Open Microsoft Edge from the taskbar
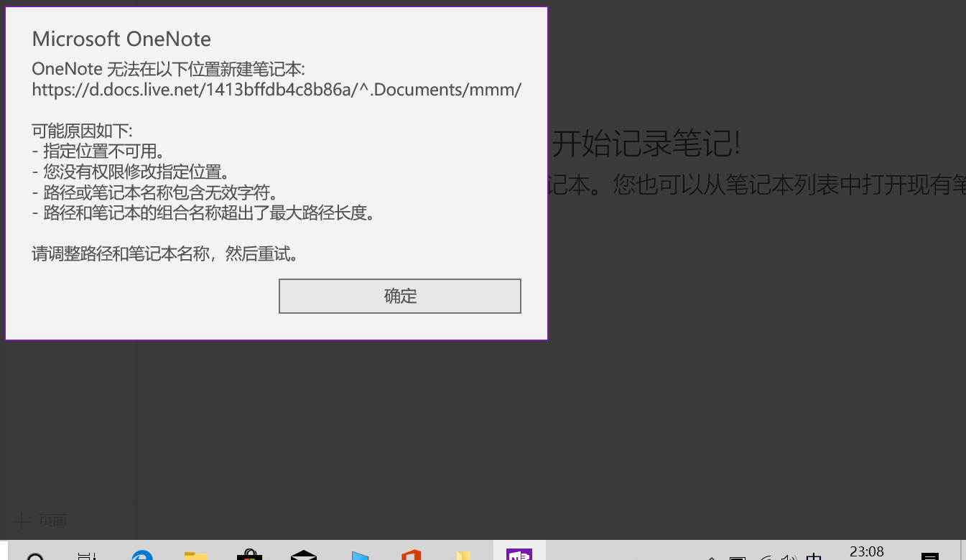Image resolution: width=966 pixels, height=560 pixels. (x=142, y=555)
